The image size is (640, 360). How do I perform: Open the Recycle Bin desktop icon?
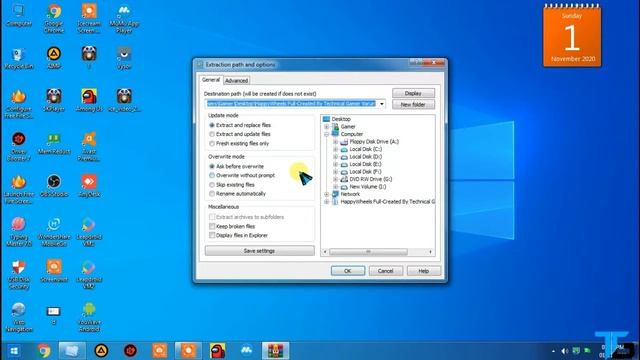coord(19,58)
